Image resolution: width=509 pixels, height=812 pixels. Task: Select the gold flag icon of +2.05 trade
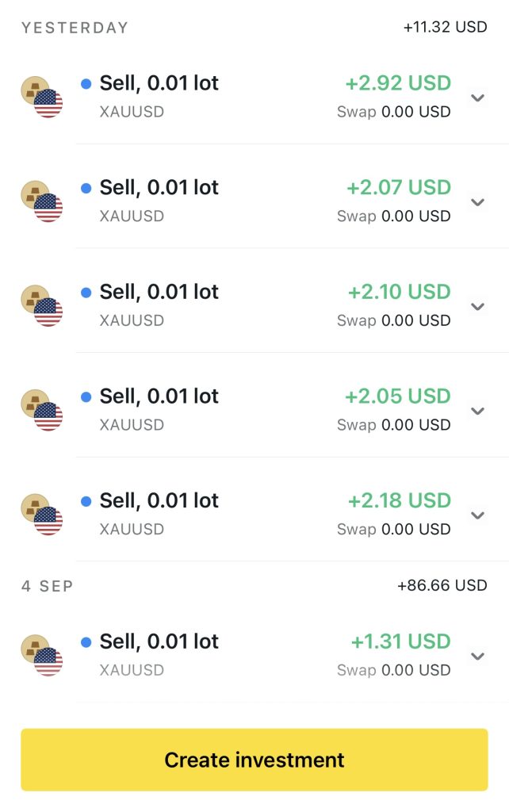point(41,410)
